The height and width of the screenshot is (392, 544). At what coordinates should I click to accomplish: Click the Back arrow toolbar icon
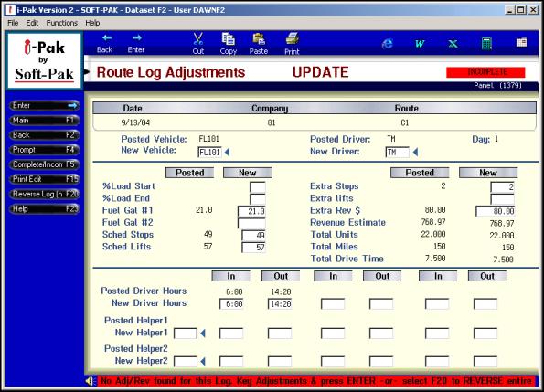[106, 37]
